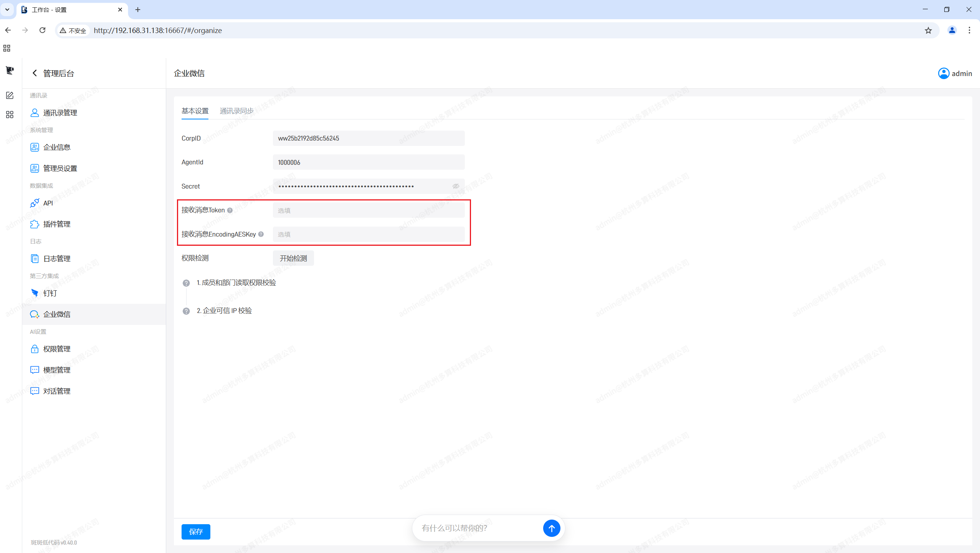Open 企业信息 menu item

tap(94, 147)
